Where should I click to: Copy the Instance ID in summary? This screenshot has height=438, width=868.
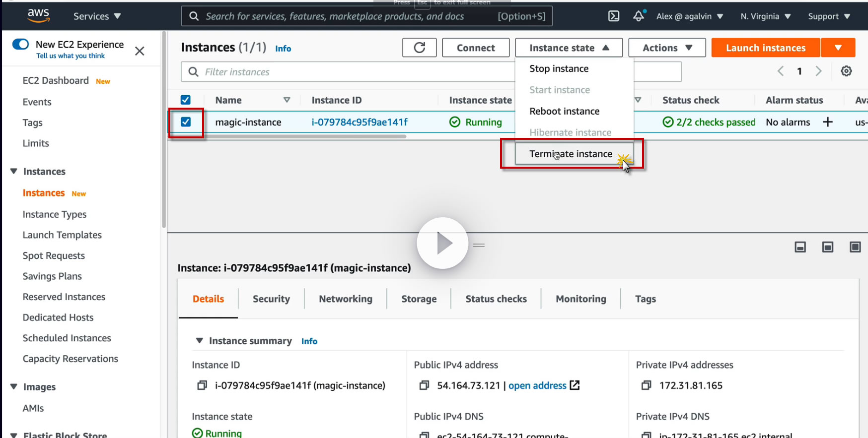click(202, 385)
